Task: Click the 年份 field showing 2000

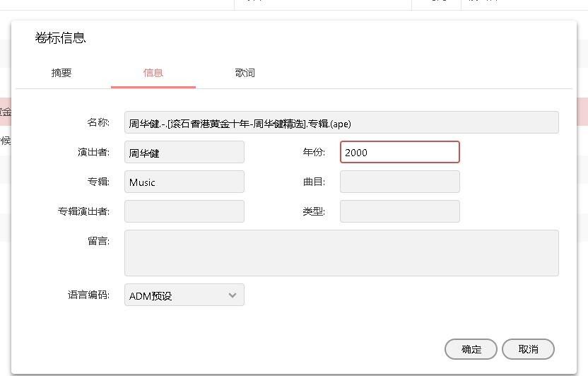Action: coord(399,153)
